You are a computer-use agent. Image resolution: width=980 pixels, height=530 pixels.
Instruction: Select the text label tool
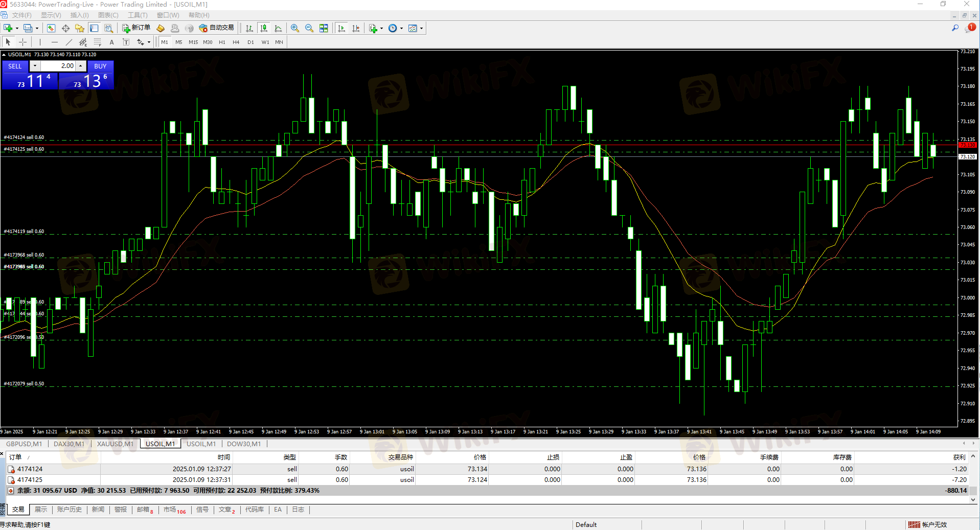pos(126,42)
